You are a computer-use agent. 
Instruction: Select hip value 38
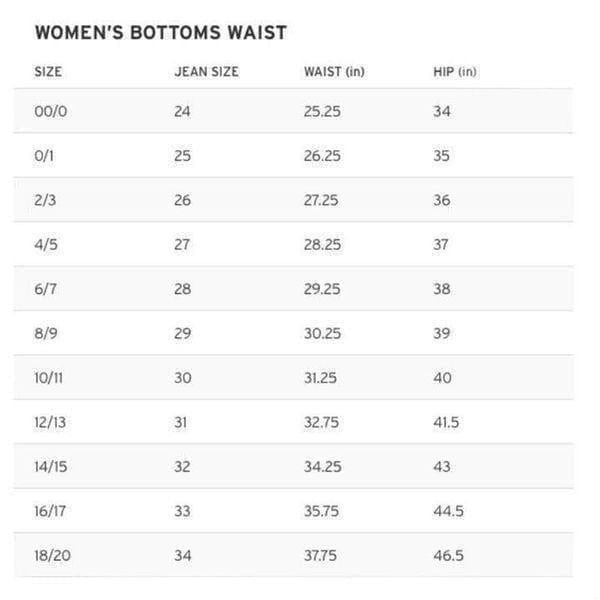[442, 289]
